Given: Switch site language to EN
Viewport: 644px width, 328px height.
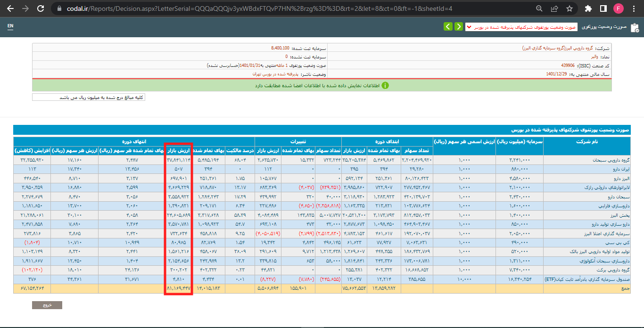Looking at the screenshot, I should coord(10,27).
